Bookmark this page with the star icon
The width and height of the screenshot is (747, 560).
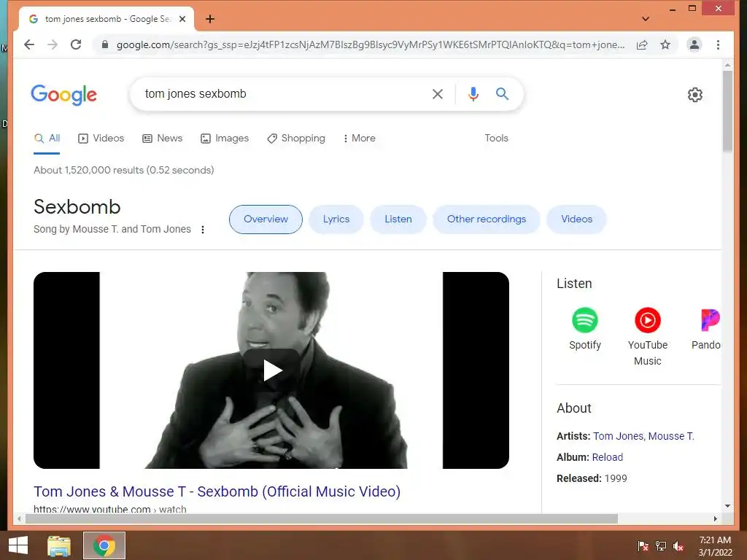665,44
